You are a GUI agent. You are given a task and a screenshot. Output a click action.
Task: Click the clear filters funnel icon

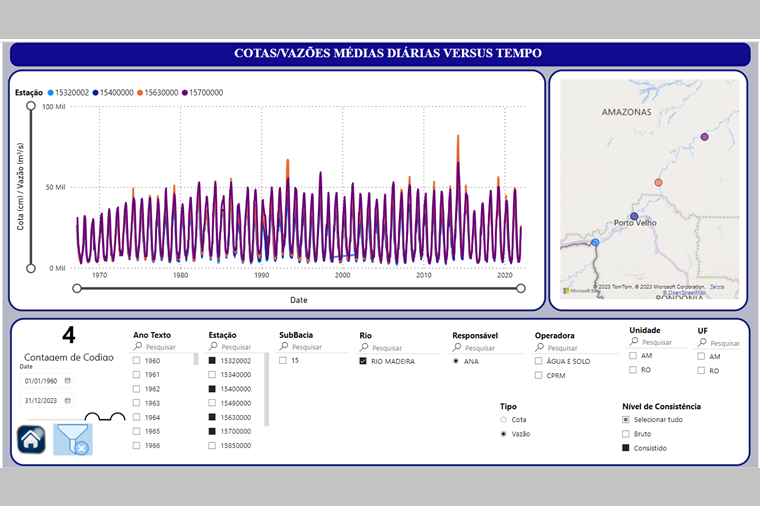tap(73, 439)
